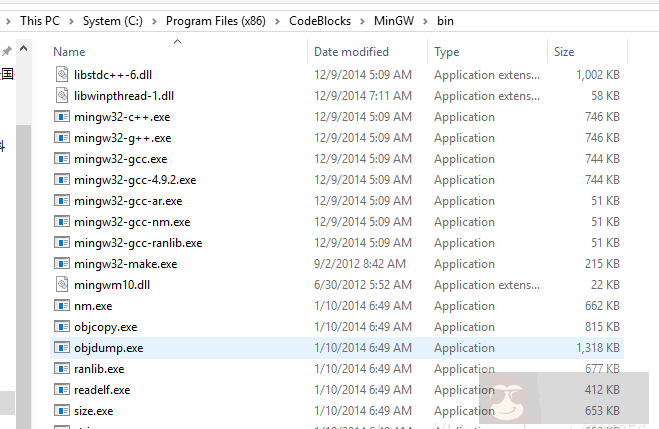Select the mingw32-c++.exe application icon

tap(62, 116)
